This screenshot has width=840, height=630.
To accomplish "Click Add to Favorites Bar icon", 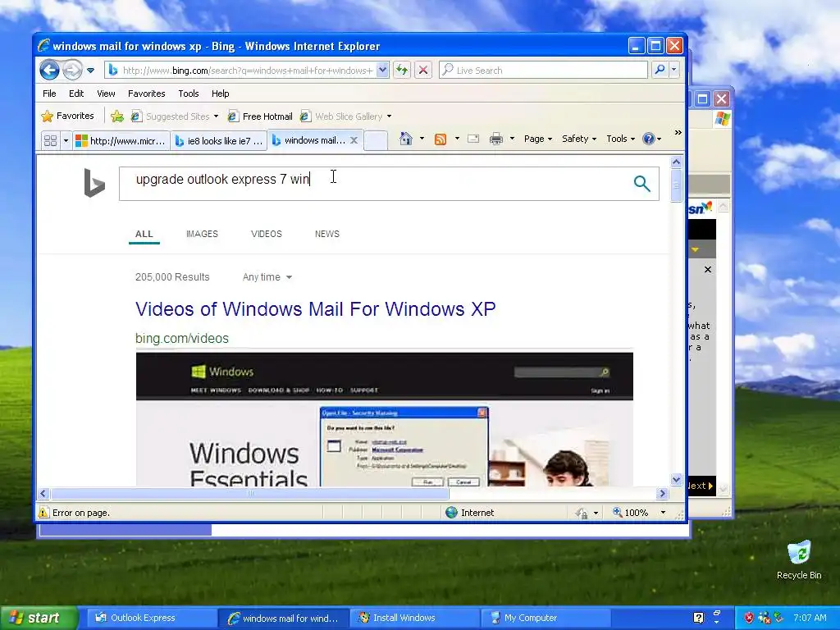I will 117,116.
